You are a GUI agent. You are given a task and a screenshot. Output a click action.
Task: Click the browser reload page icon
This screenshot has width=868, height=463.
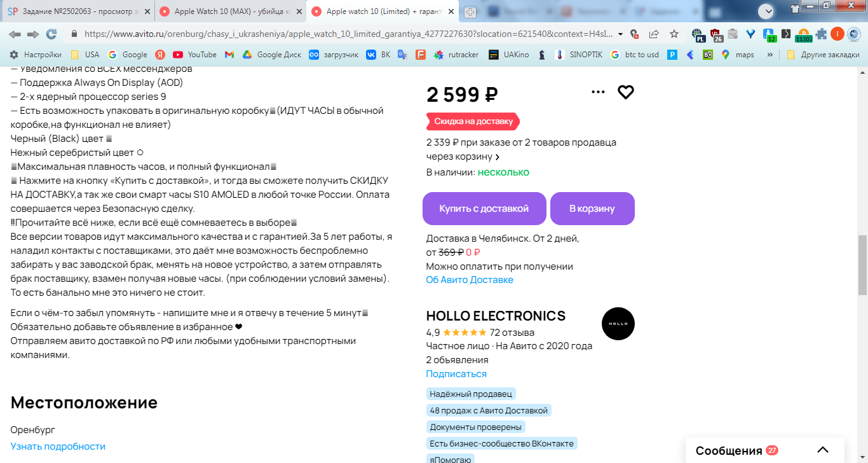[51, 34]
